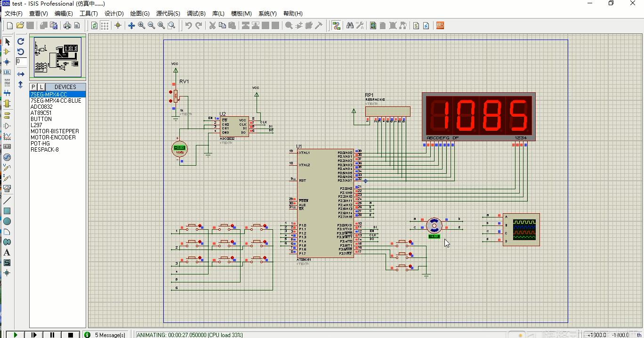
Task: Toggle the wire auto-router icon
Action: point(336,25)
